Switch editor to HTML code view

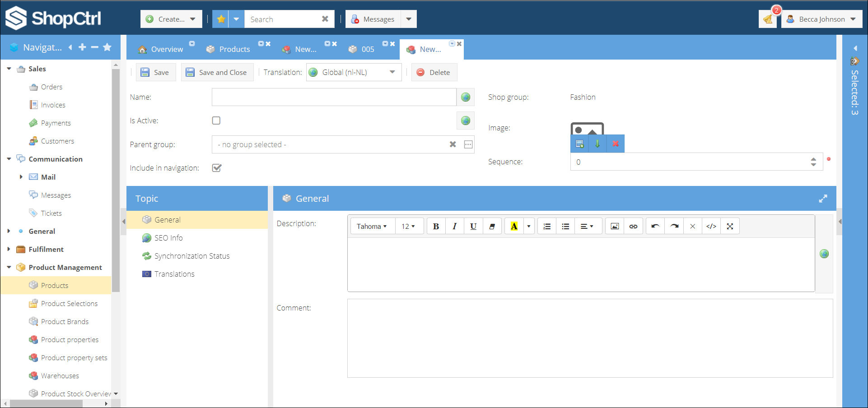[x=711, y=226]
